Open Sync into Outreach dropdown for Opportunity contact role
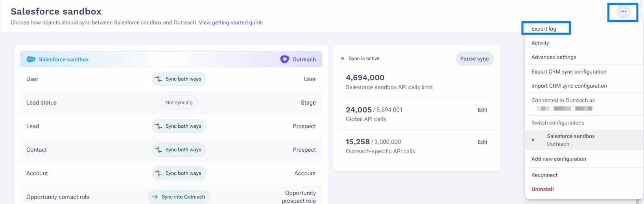Screen dimensions: 644x204 179,197
